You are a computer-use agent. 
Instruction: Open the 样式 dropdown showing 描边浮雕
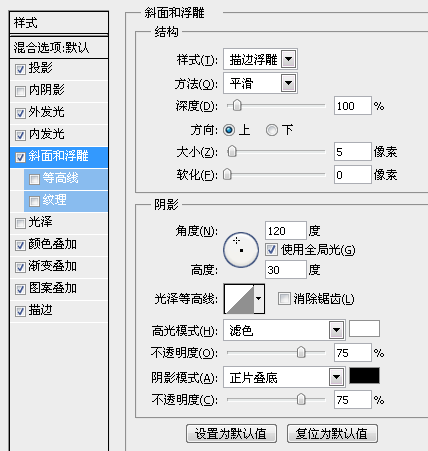[260, 60]
